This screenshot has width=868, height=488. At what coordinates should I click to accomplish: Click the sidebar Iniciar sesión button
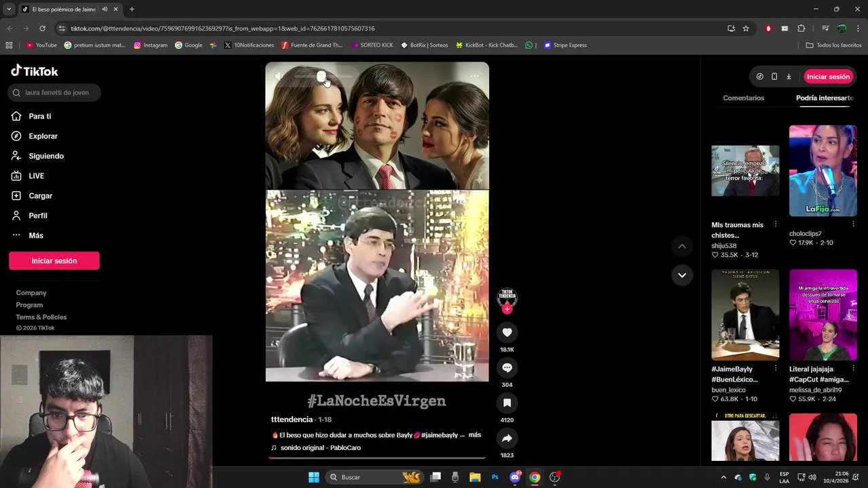(x=54, y=261)
